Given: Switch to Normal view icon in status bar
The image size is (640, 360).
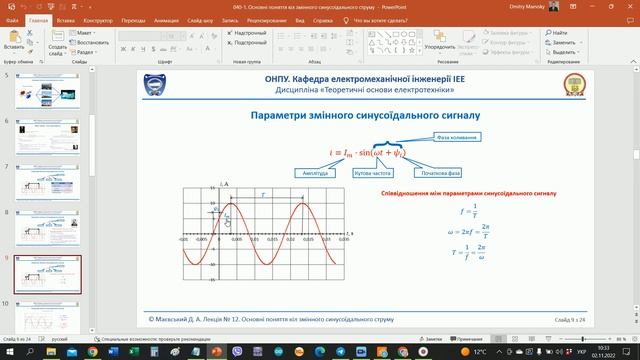Looking at the screenshot, I should pos(498,339).
